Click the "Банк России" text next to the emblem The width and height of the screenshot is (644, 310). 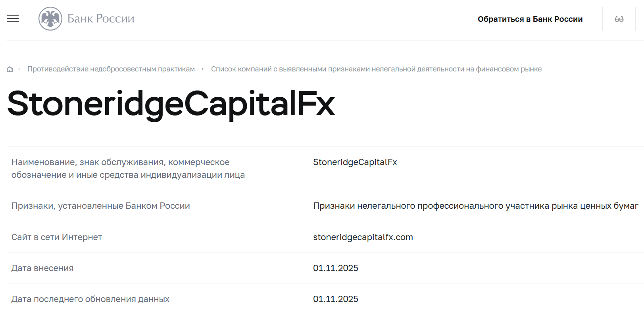(x=101, y=18)
